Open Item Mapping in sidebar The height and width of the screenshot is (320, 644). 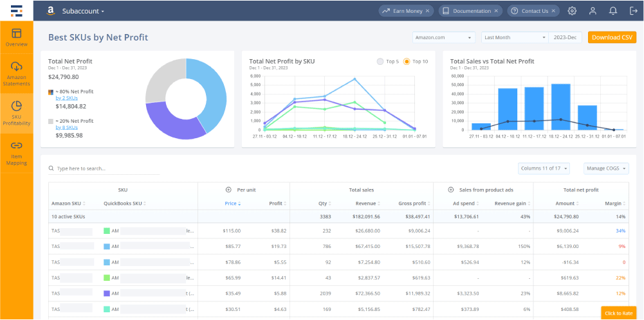pos(17,153)
